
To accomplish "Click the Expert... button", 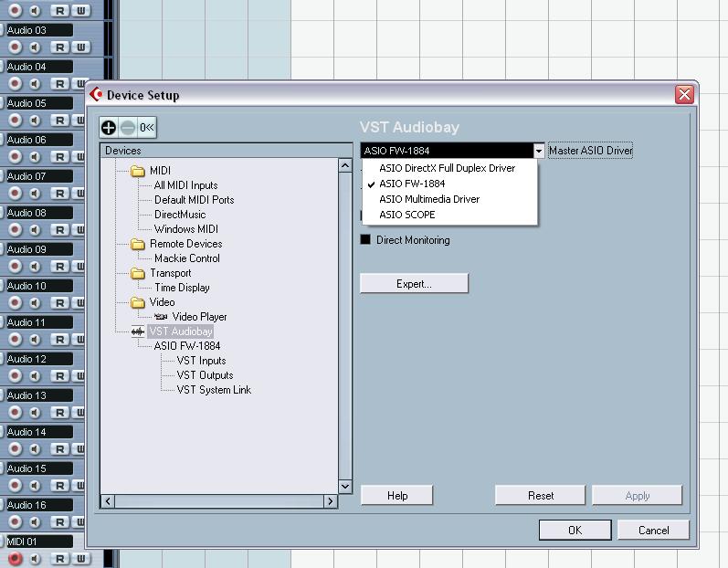I will pos(414,283).
